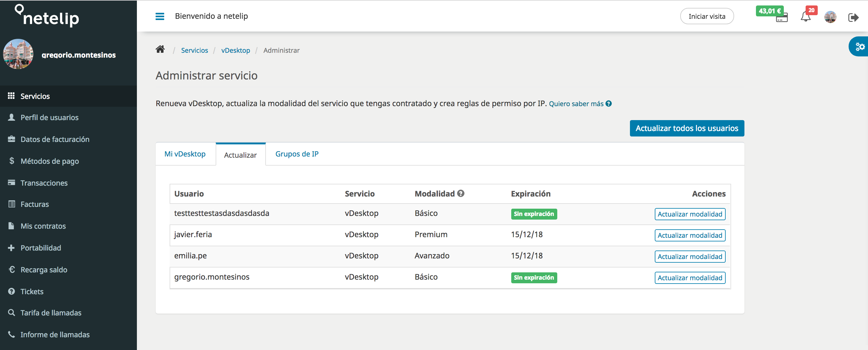Click the Expiración column header

530,194
